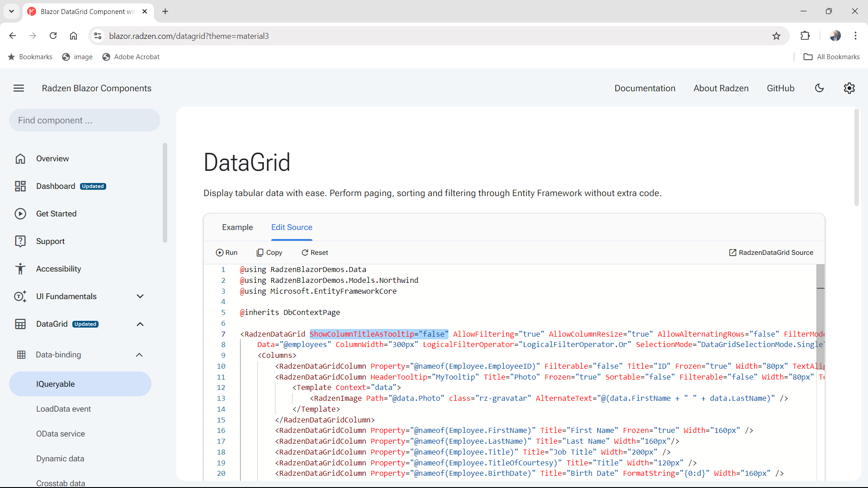Screen dimensions: 868x488
Task: Open About Radzen page
Action: click(x=721, y=88)
